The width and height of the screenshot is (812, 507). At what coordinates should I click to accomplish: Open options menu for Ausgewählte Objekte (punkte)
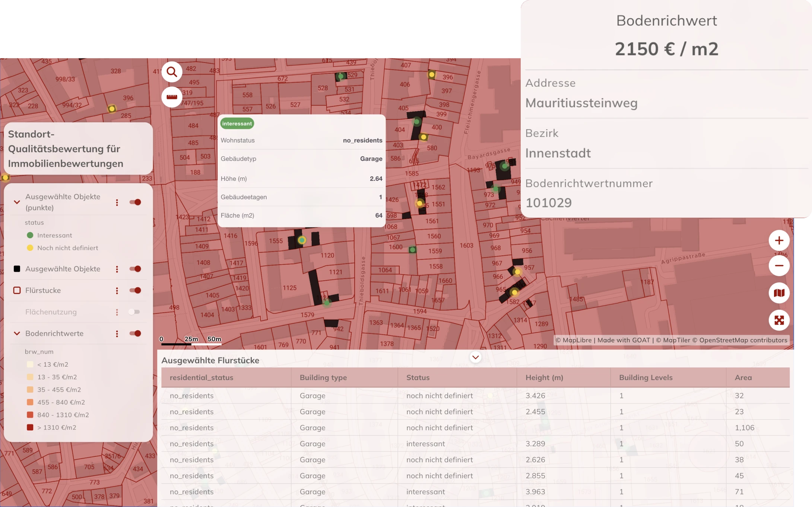coord(117,202)
